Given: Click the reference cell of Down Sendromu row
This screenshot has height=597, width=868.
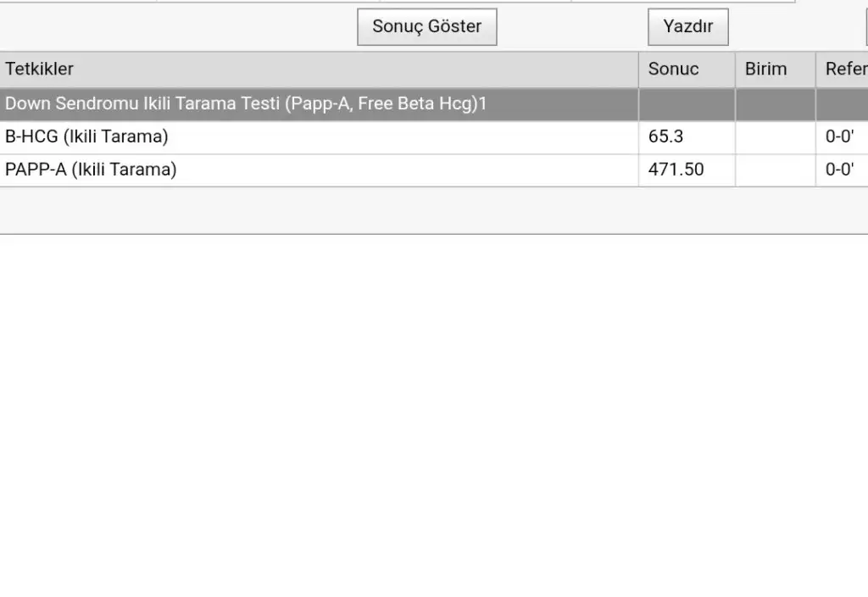Looking at the screenshot, I should click(842, 104).
